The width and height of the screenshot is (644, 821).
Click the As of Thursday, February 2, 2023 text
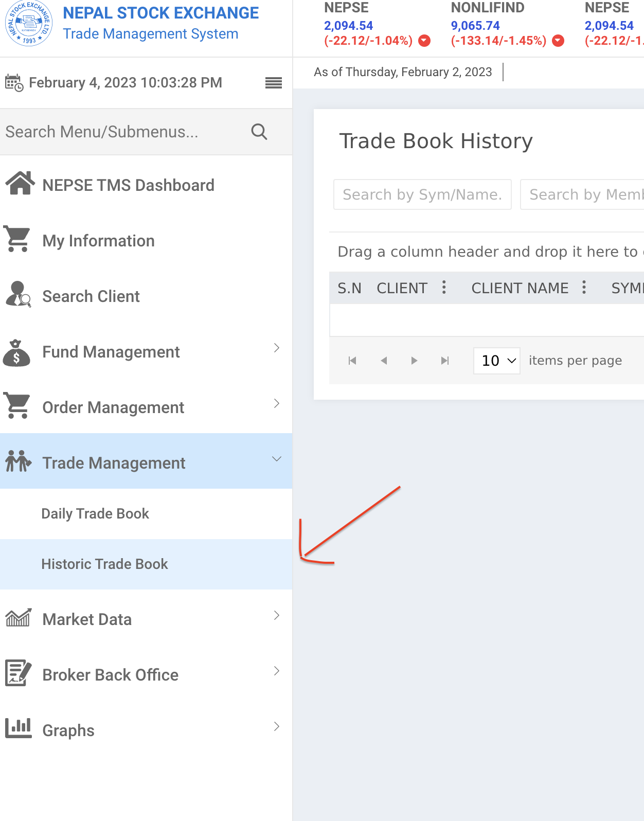point(403,72)
